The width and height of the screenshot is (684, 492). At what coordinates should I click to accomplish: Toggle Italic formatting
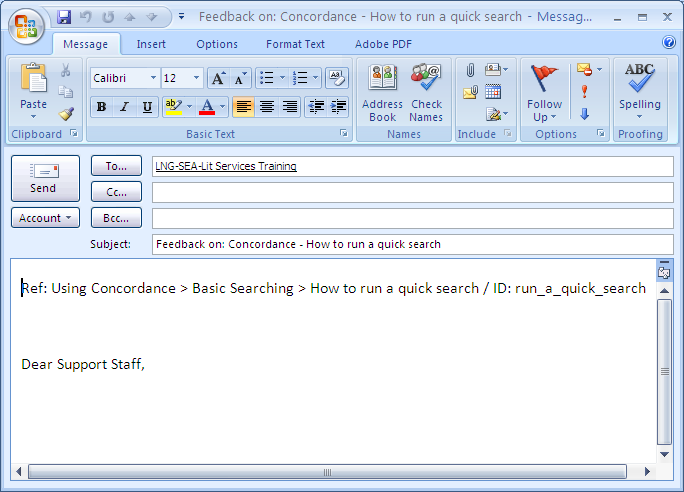pos(124,106)
